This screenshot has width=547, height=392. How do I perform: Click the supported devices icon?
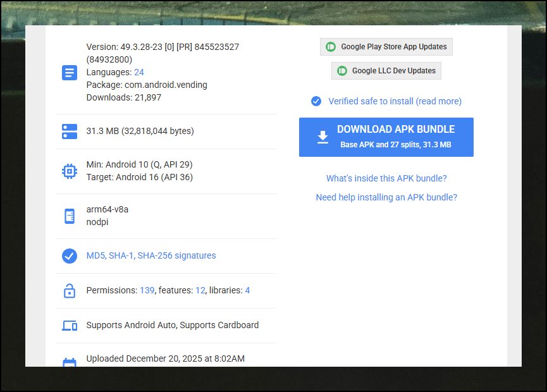(x=70, y=326)
